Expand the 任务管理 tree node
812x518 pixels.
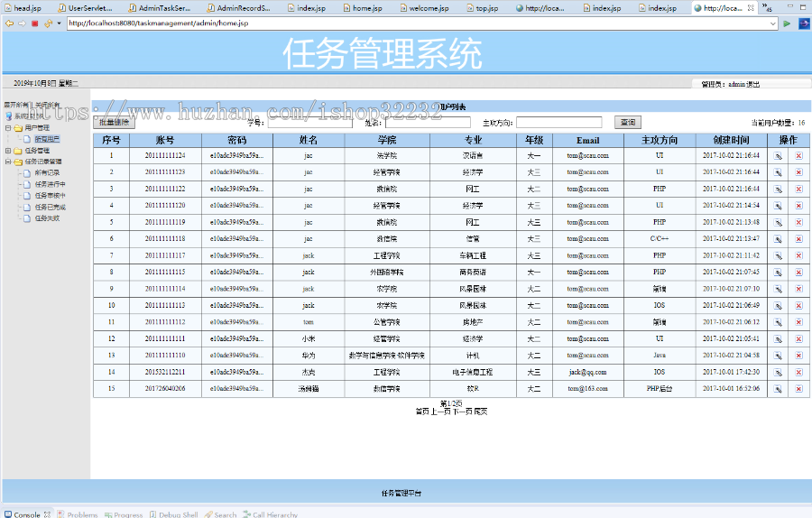(x=8, y=151)
